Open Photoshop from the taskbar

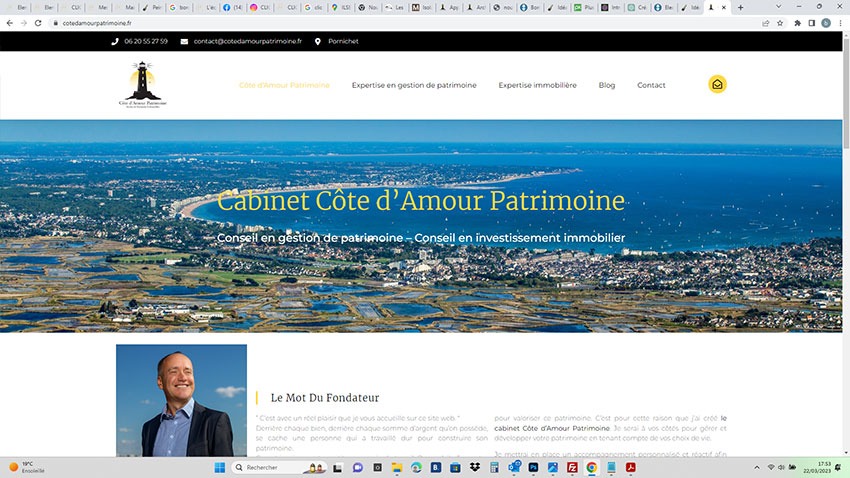(533, 468)
